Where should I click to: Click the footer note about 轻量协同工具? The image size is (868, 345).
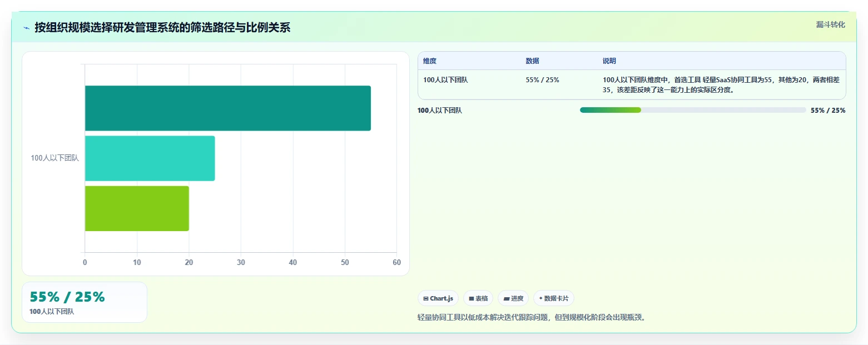pyautogui.click(x=533, y=318)
